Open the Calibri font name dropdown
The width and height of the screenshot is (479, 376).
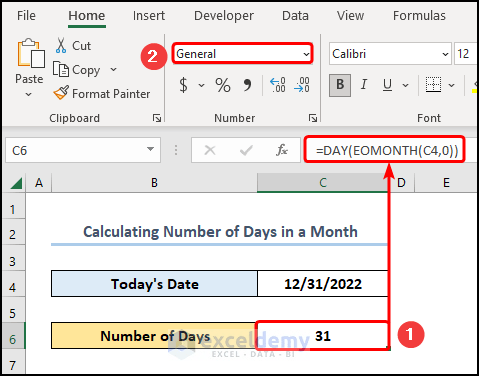[445, 54]
